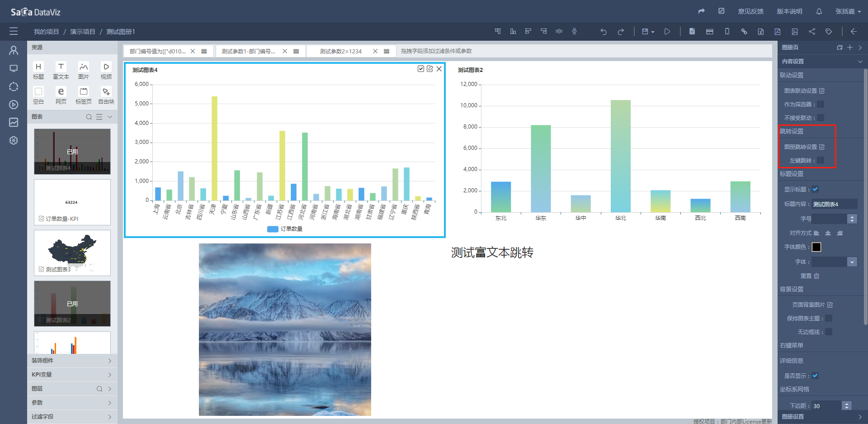This screenshot has height=424, width=868.
Task: Insert a 图片 image component
Action: click(x=84, y=71)
